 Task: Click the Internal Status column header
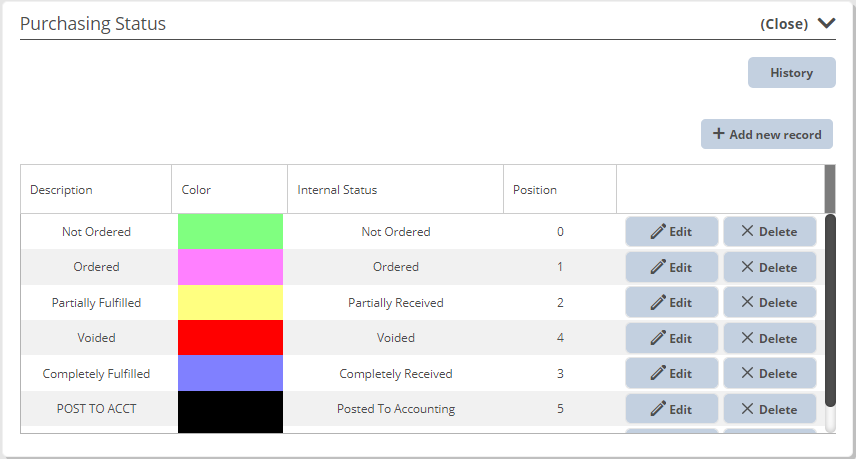(395, 189)
